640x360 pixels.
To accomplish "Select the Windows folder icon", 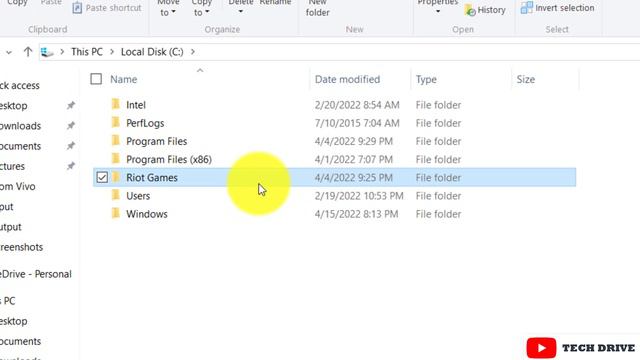I will [116, 213].
